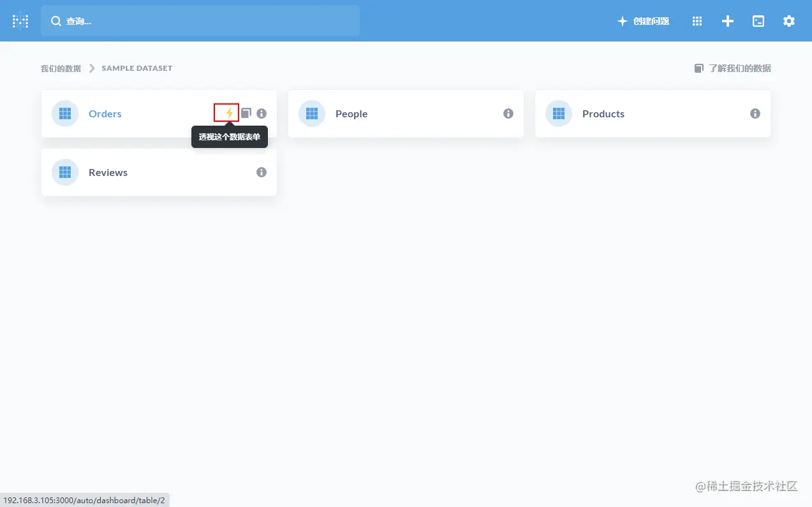The height and width of the screenshot is (507, 812).
Task: Click the Orders table grid icon
Action: (x=65, y=114)
